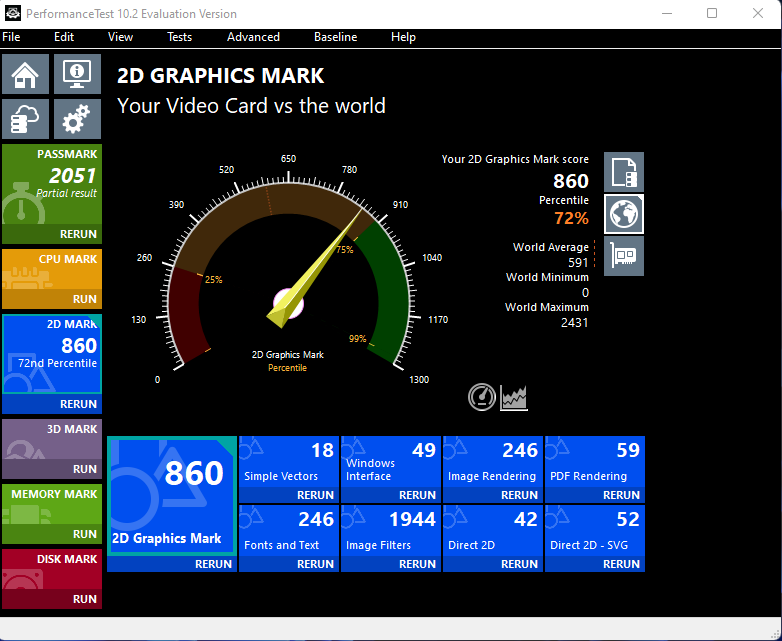Click the 860 score beside the gauge
Image resolution: width=782 pixels, height=641 pixels.
[571, 181]
